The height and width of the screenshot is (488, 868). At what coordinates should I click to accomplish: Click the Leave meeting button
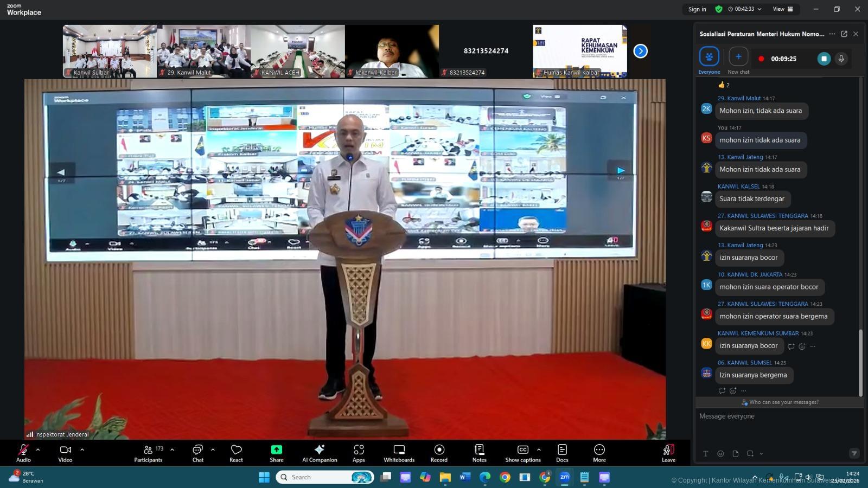[668, 453]
